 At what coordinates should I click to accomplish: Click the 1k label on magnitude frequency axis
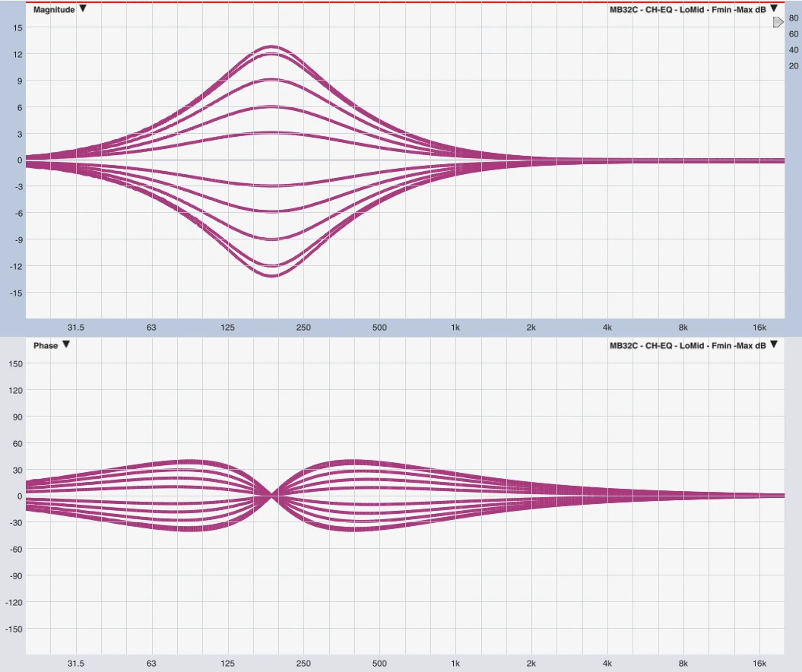(455, 328)
